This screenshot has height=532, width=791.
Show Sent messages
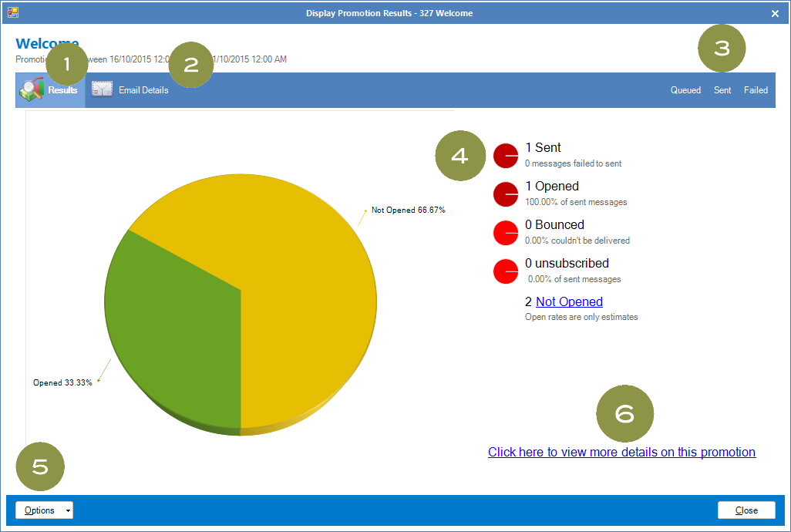point(722,90)
